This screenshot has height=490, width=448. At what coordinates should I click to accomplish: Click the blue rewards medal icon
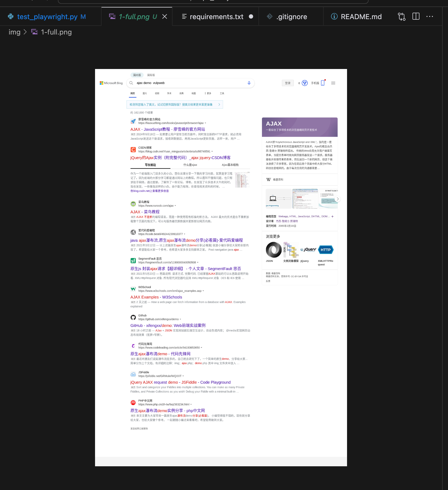click(304, 83)
